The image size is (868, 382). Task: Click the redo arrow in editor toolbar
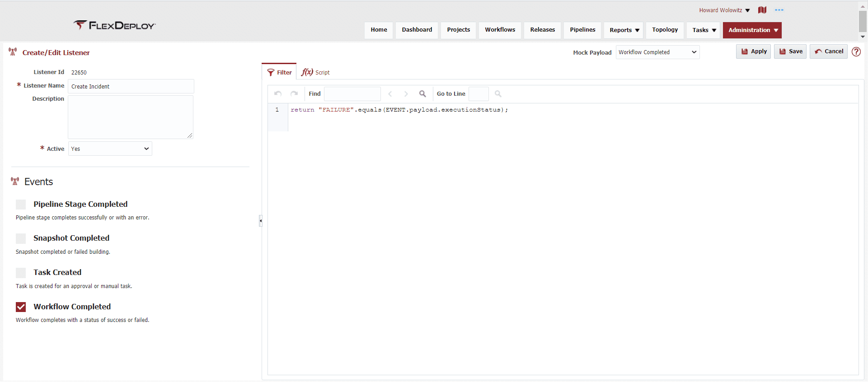(294, 93)
